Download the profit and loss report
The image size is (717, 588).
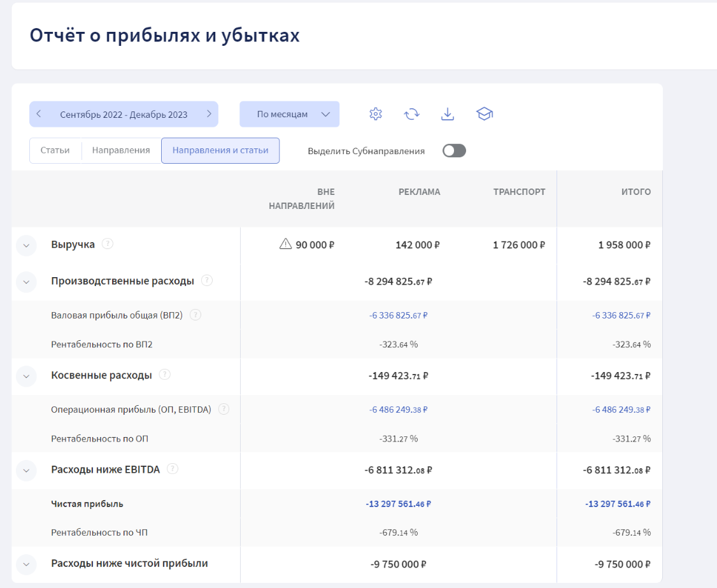coord(448,114)
